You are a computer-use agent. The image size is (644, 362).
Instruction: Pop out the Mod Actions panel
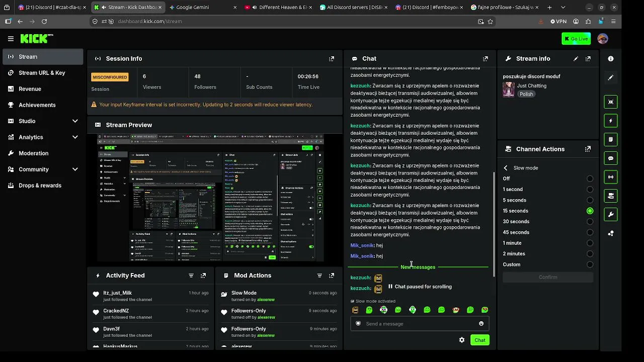tap(332, 276)
